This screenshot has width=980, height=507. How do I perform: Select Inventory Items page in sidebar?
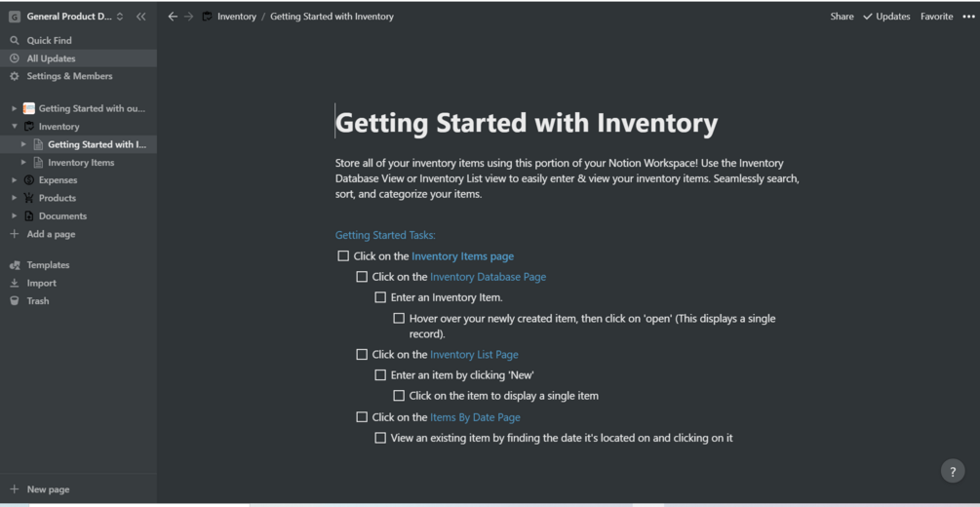pos(81,163)
